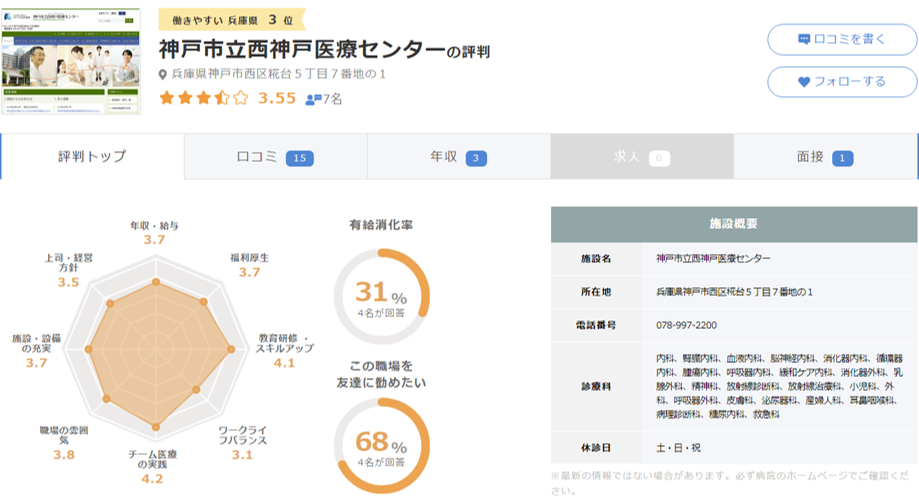
Task: Open the hospital website thumbnail image
Action: coord(71,61)
